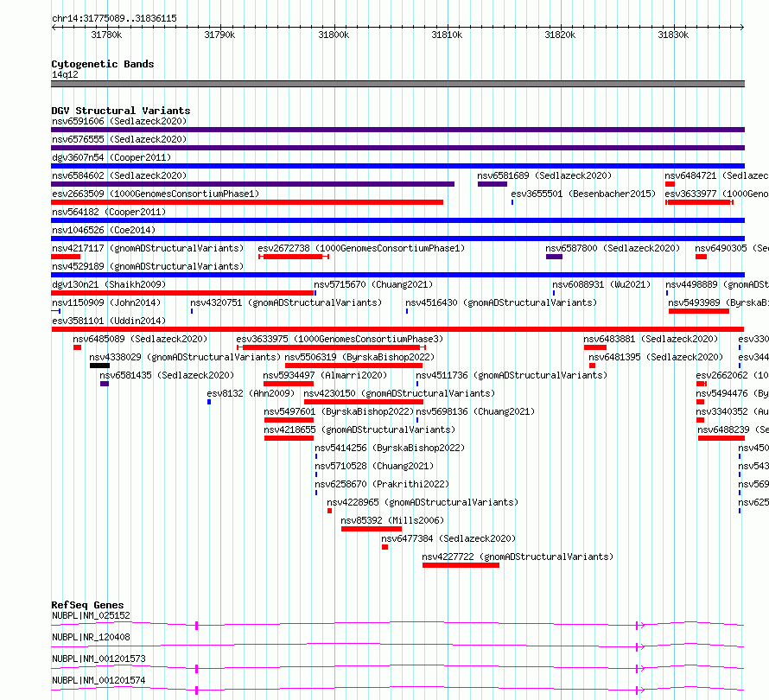Select NUBPL|NM_001201573 transcript label
The height and width of the screenshot is (700, 769).
99,659
